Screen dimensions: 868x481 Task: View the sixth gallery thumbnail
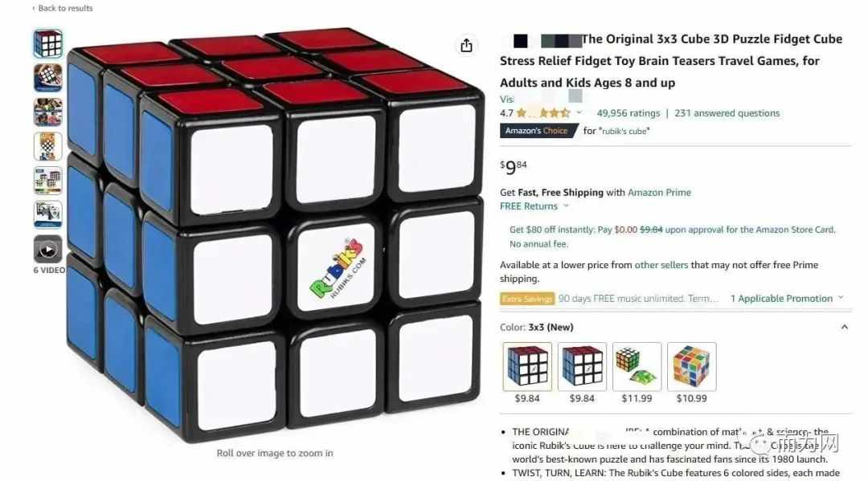click(48, 215)
